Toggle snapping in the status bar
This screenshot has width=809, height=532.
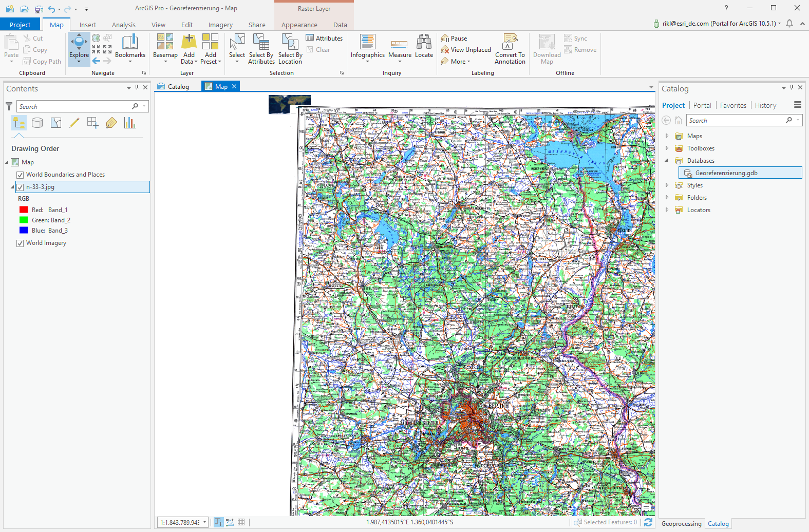219,522
